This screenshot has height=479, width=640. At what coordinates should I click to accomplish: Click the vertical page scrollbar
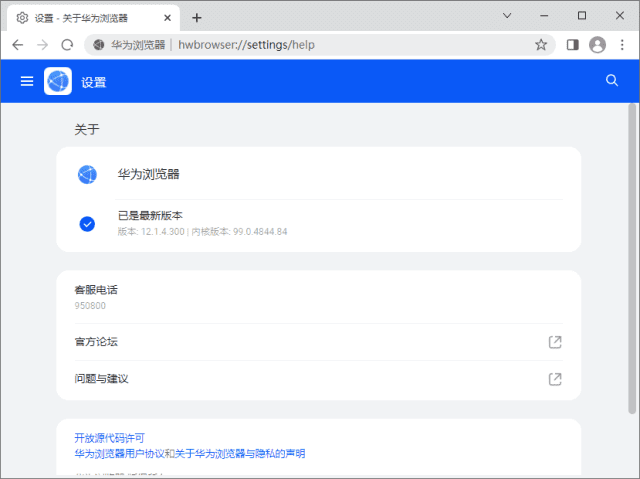click(632, 260)
